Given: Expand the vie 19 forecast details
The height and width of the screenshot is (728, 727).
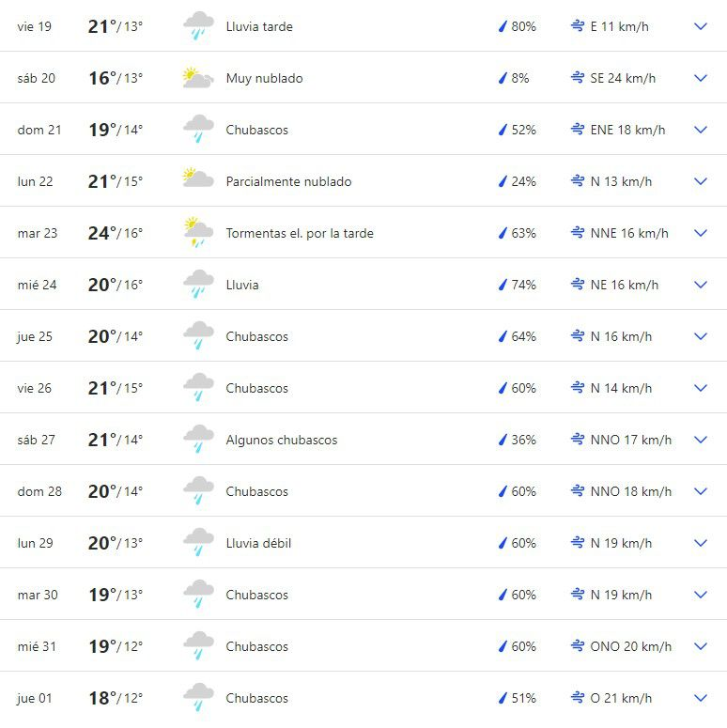Looking at the screenshot, I should tap(700, 26).
